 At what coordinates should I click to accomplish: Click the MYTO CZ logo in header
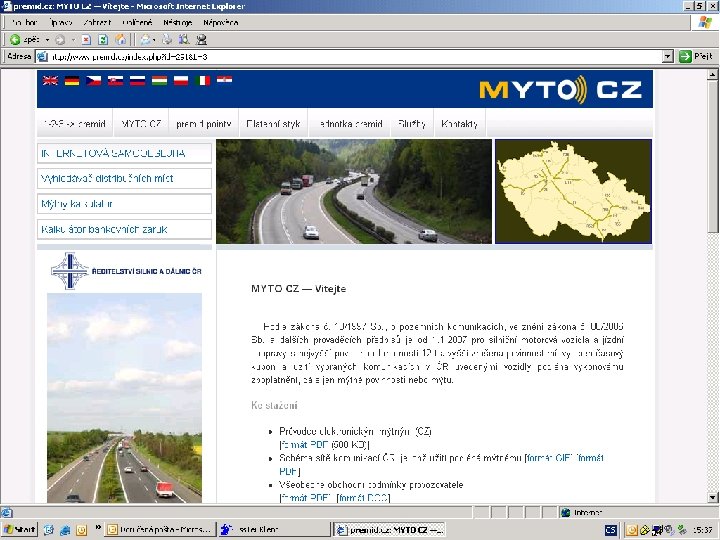pyautogui.click(x=560, y=89)
